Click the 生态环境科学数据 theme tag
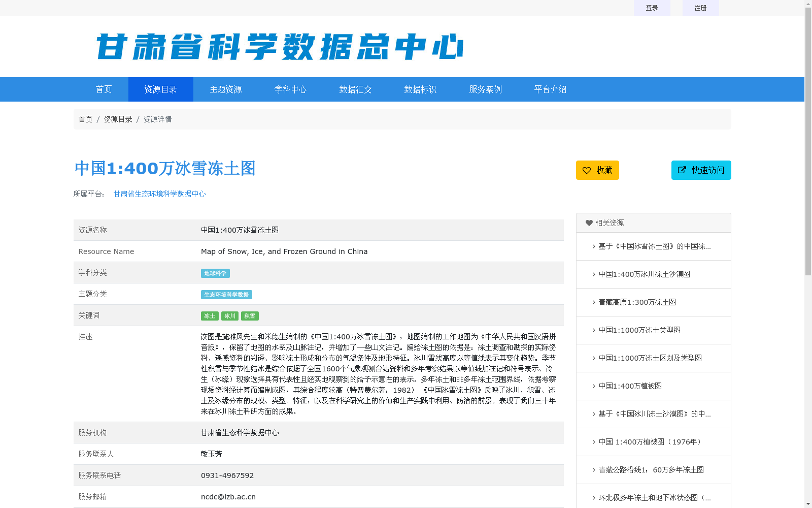Screen dimensions: 812x508 pyautogui.click(x=226, y=295)
